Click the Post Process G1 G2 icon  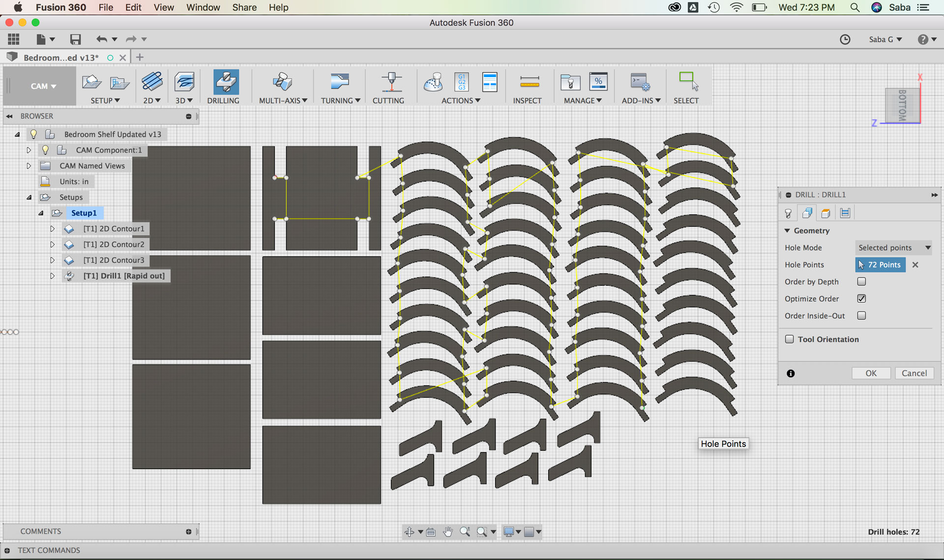[461, 82]
